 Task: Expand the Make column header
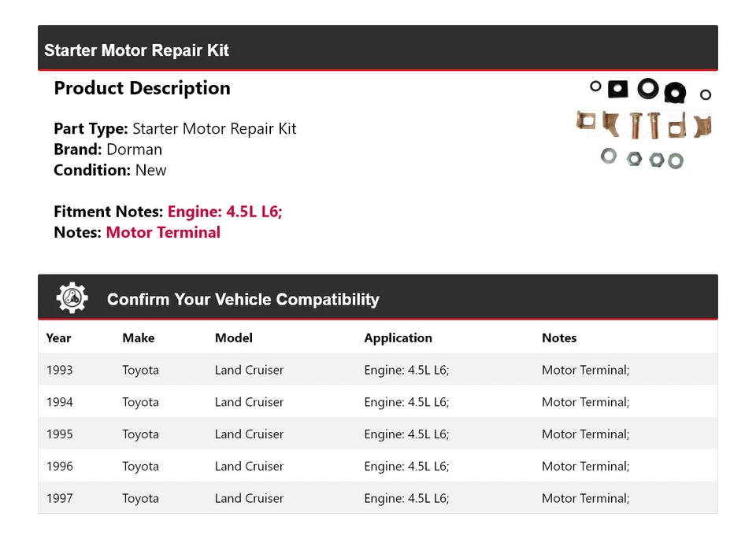click(138, 338)
